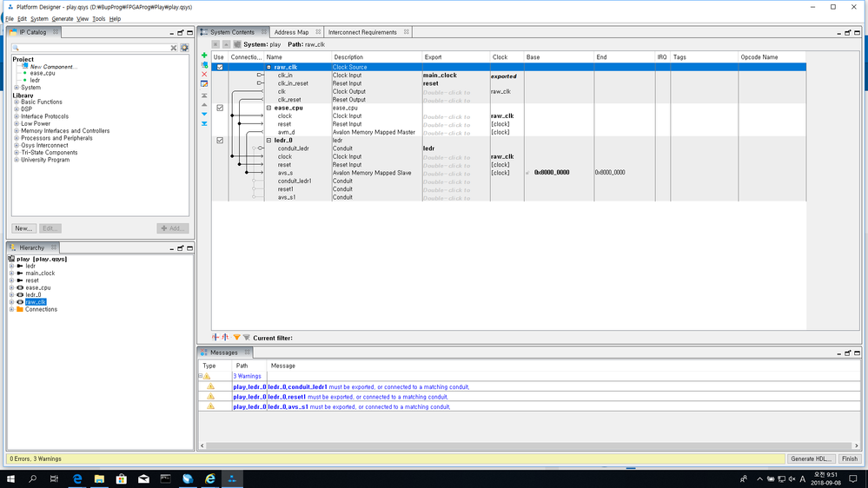The width and height of the screenshot is (868, 488).
Task: Click the IP Catalog search settings gear
Action: 184,48
